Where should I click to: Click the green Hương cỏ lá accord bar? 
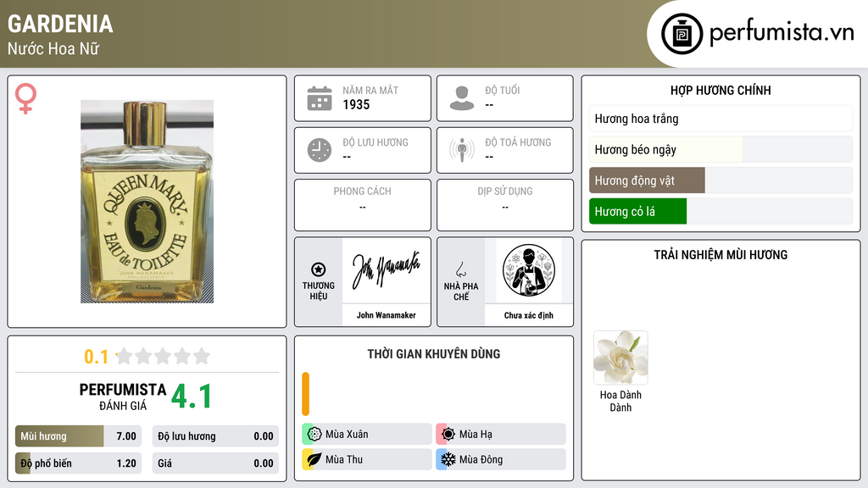pyautogui.click(x=721, y=211)
